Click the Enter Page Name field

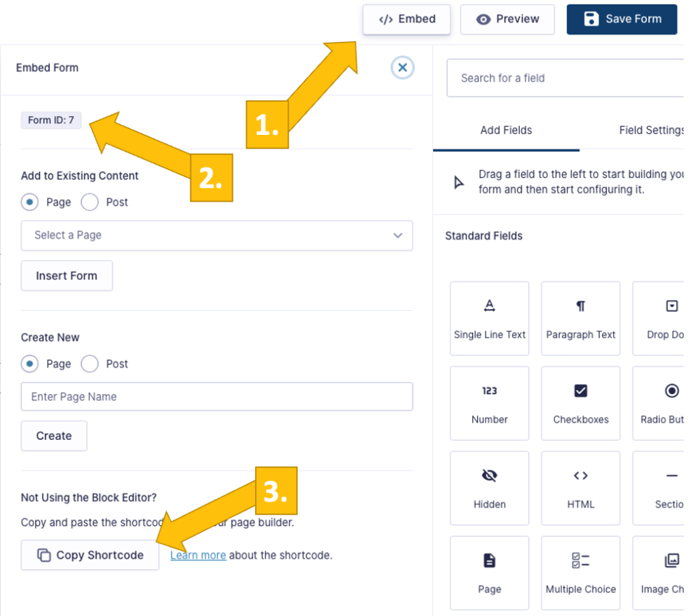coord(217,397)
